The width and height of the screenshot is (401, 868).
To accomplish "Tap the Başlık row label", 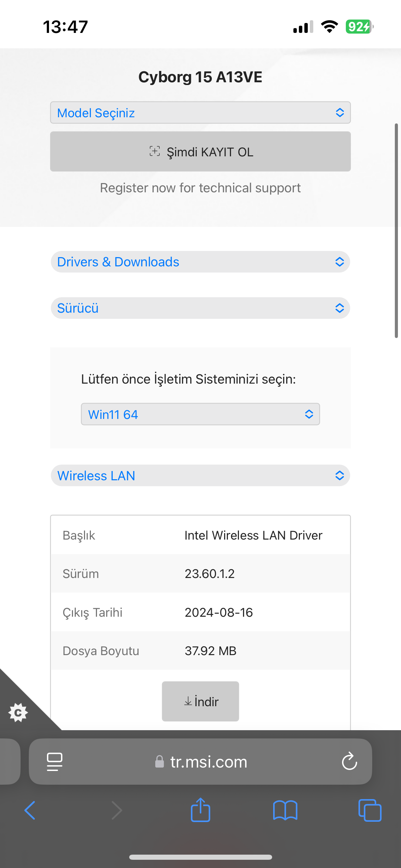I will coord(79,535).
